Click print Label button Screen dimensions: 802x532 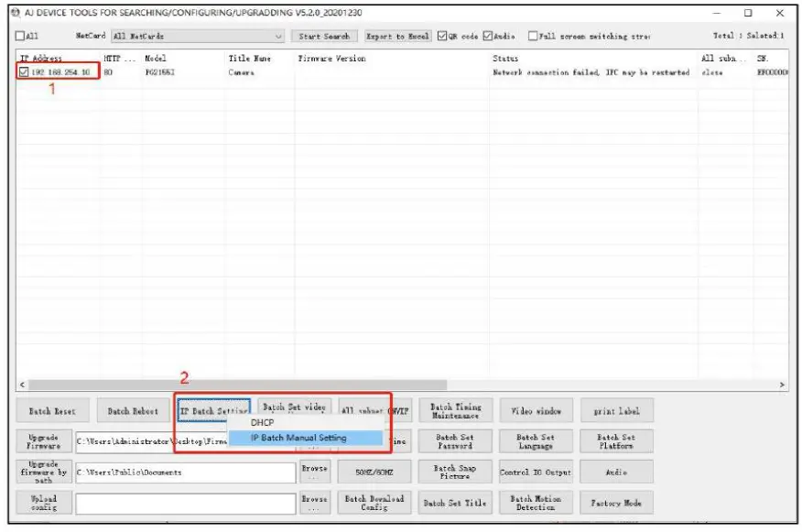(x=616, y=411)
